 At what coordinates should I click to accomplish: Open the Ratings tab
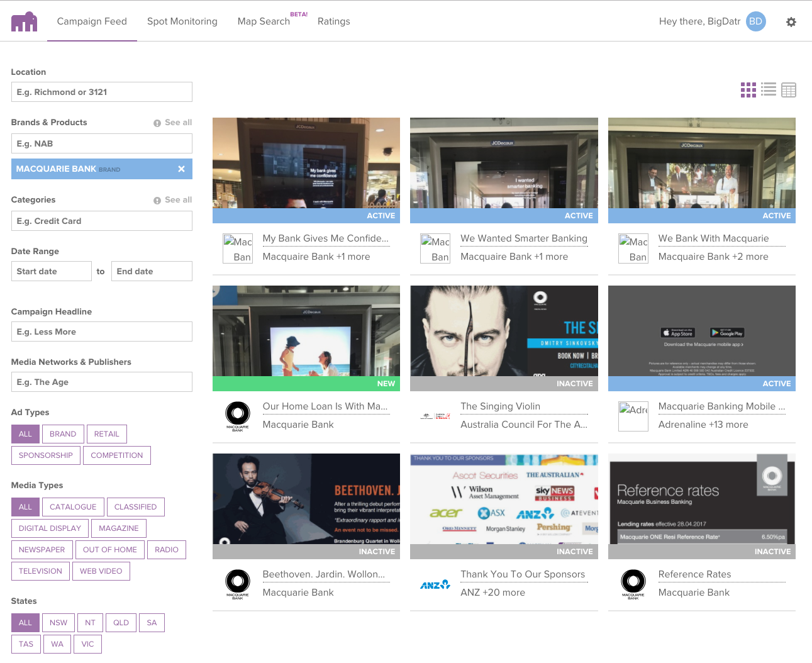tap(334, 21)
